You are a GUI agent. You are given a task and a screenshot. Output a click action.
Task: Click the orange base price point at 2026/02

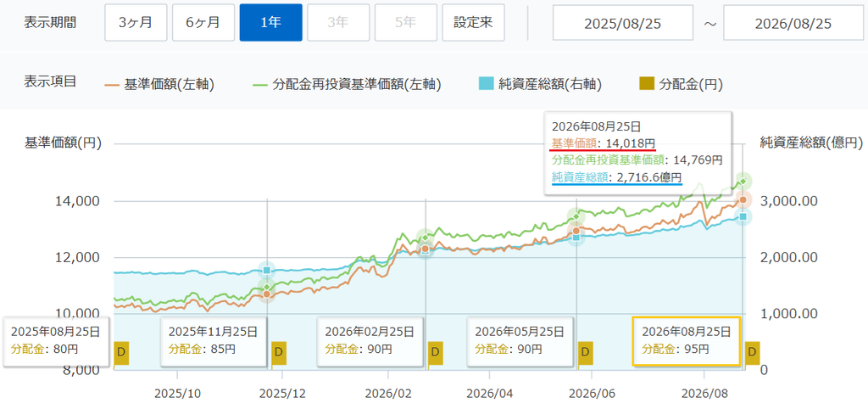(425, 249)
